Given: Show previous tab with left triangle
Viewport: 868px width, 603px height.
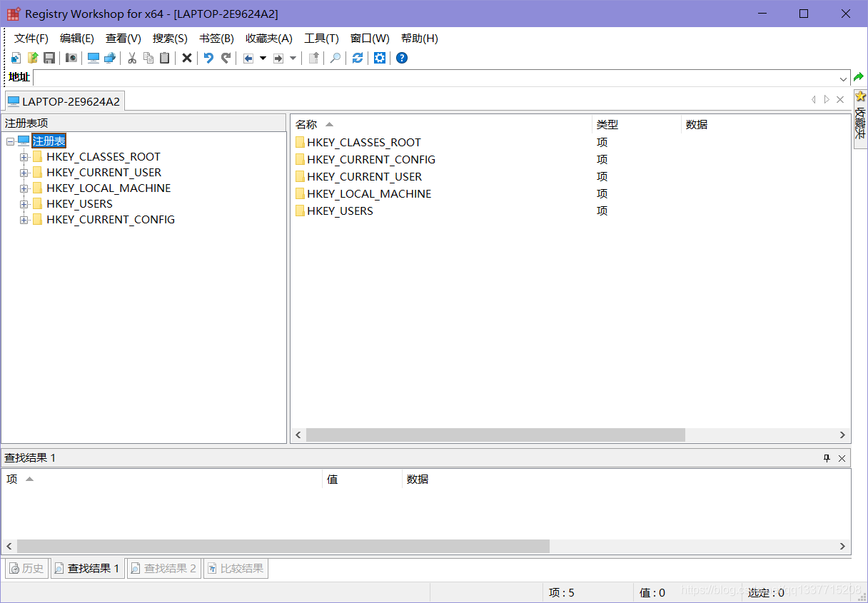Looking at the screenshot, I should pos(813,100).
